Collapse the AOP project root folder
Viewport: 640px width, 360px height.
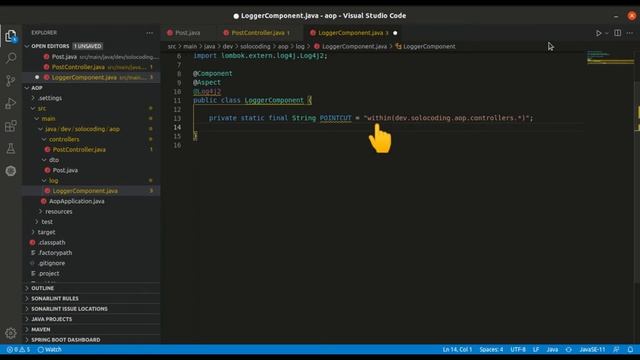(27, 88)
